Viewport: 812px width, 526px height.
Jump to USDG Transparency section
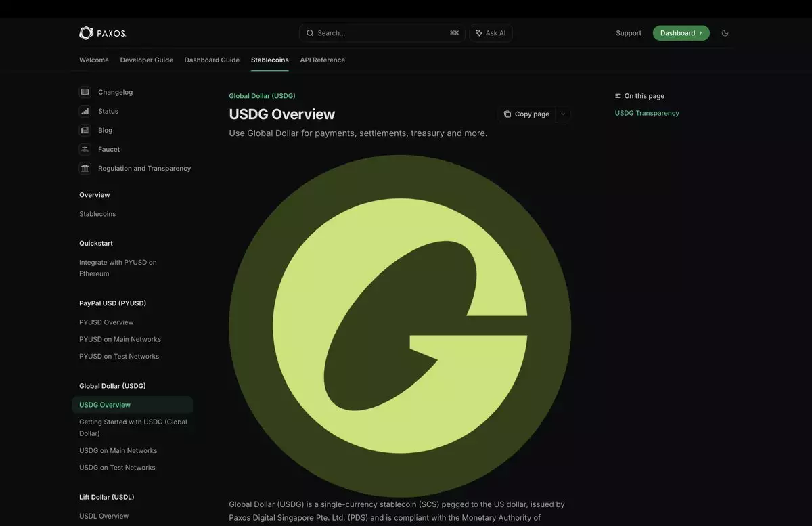(x=647, y=113)
